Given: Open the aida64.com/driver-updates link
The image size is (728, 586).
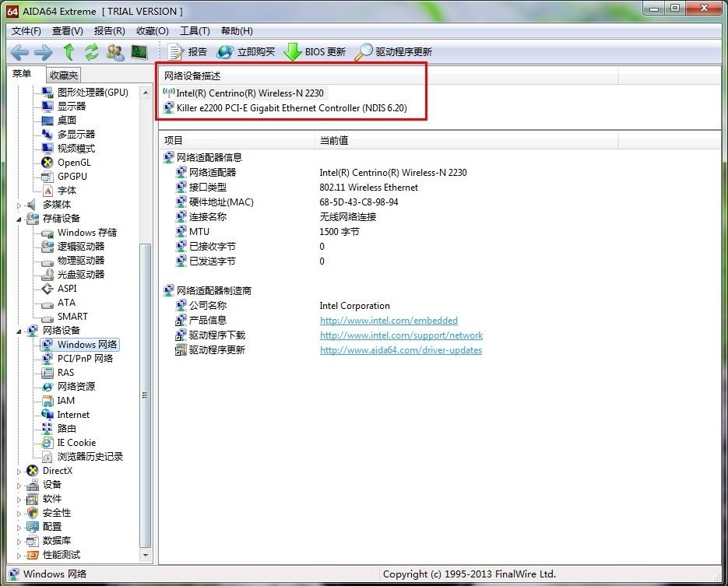Looking at the screenshot, I should pyautogui.click(x=400, y=350).
